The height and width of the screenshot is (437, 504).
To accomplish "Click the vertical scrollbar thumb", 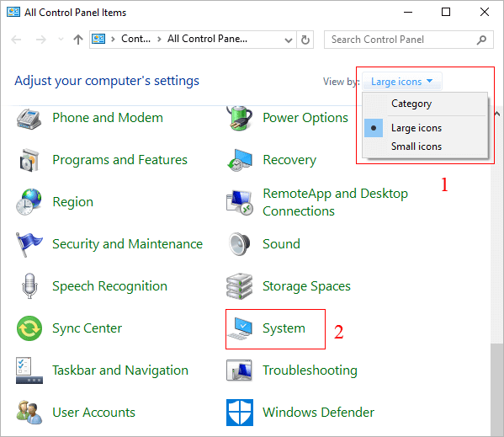I will [497, 390].
